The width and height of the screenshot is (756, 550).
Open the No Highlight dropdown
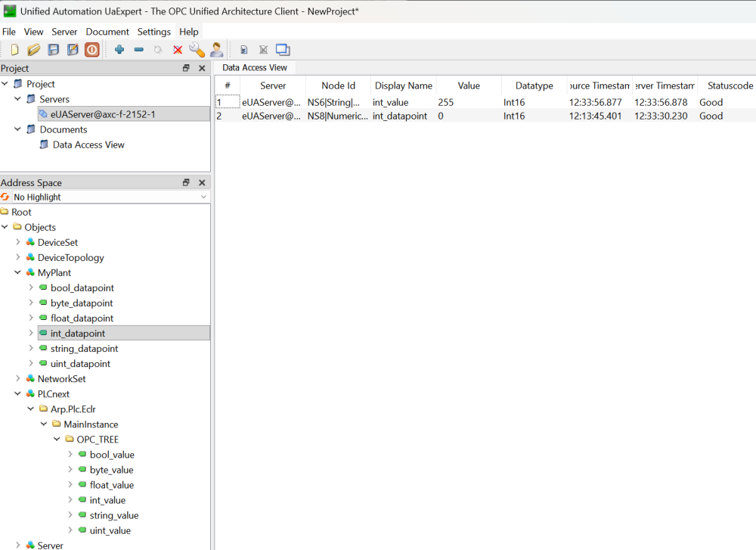coord(203,197)
